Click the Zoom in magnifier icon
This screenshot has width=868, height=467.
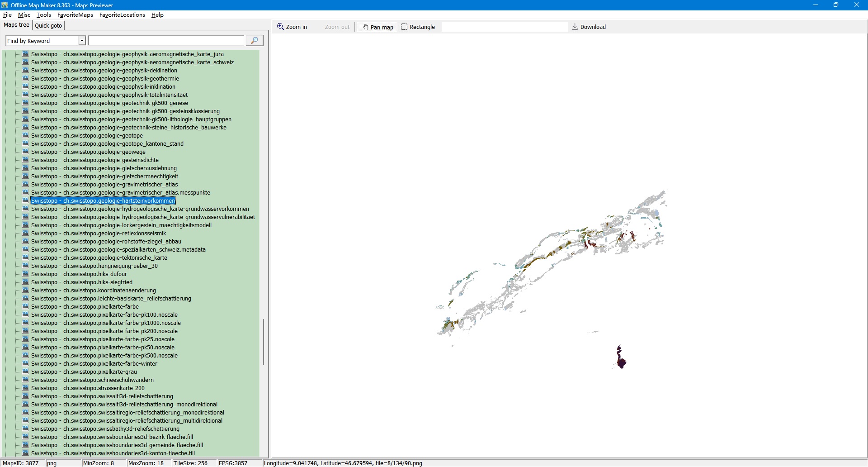[281, 27]
